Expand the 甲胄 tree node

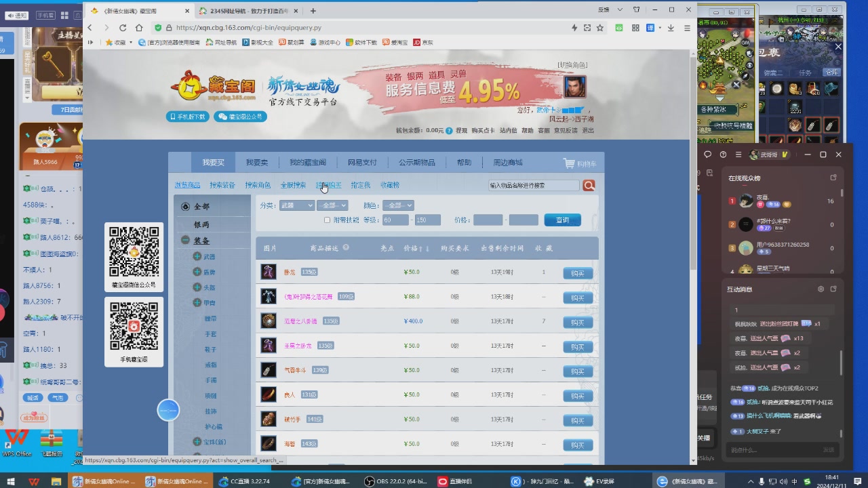click(197, 303)
